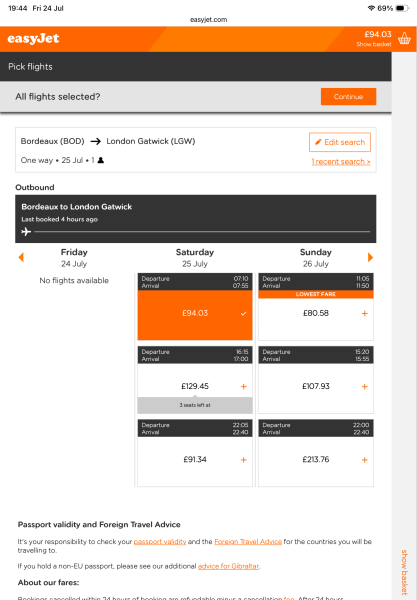Open the vertical show basket side panel
Image resolution: width=417 pixels, height=600 pixels.
point(404,572)
